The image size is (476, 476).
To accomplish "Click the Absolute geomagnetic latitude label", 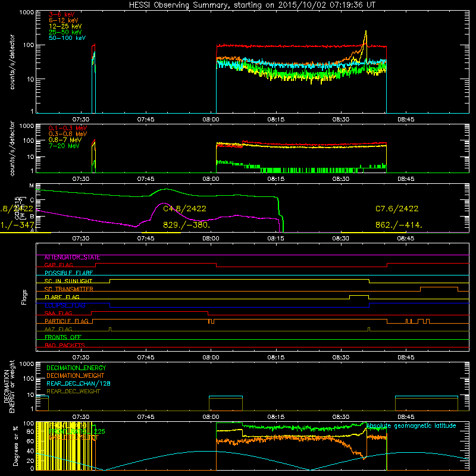I will [x=411, y=425].
